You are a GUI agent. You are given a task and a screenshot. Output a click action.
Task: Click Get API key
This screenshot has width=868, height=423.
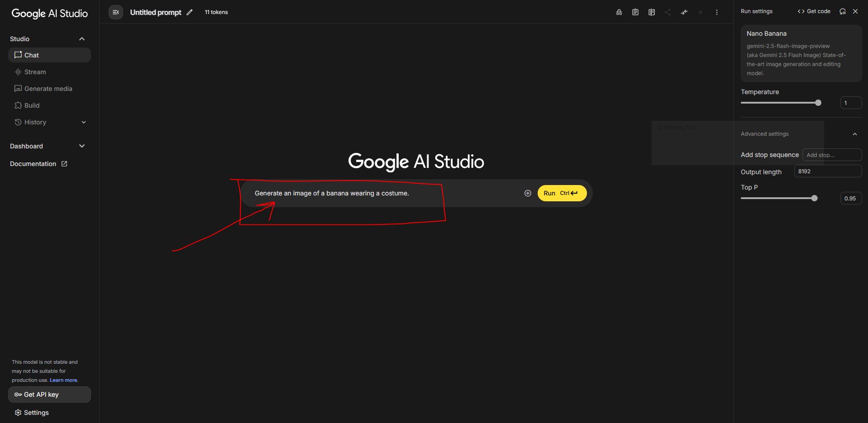[x=49, y=394]
